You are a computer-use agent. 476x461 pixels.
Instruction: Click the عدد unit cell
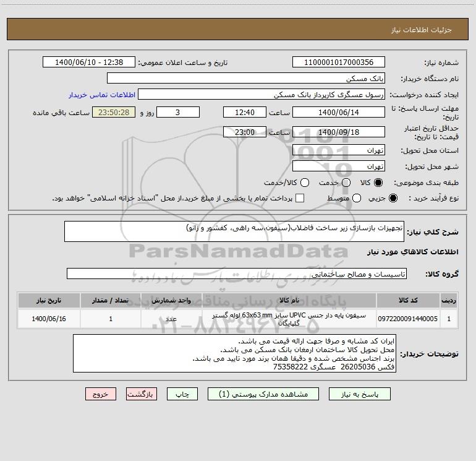(171, 319)
